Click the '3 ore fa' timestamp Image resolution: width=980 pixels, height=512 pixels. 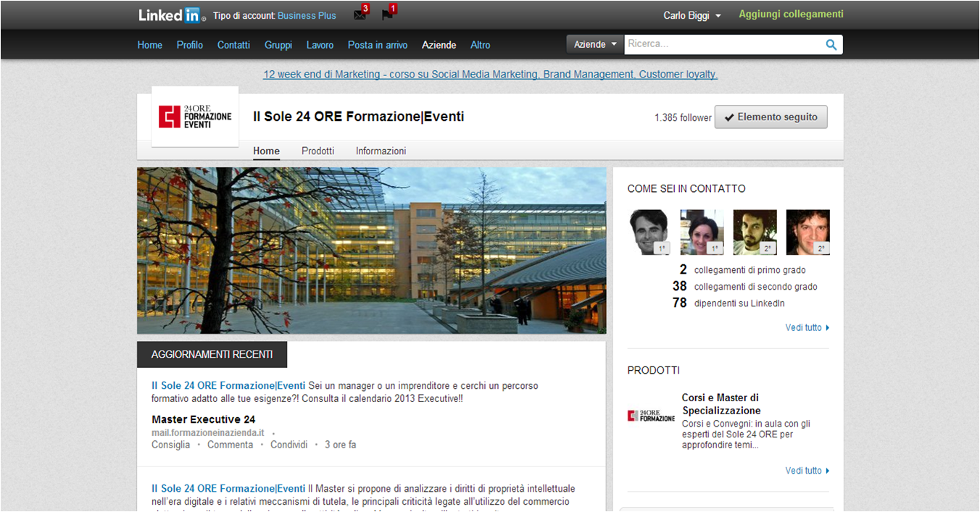click(x=340, y=445)
